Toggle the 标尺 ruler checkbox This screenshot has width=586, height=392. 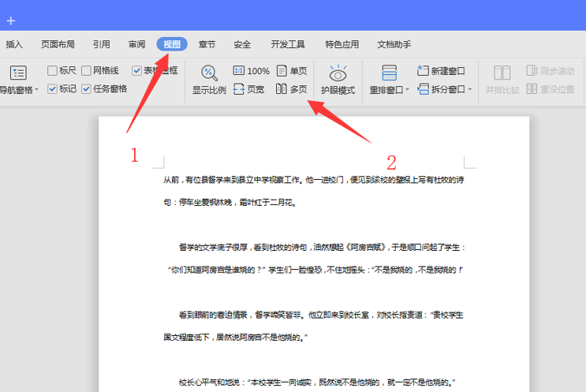point(52,70)
